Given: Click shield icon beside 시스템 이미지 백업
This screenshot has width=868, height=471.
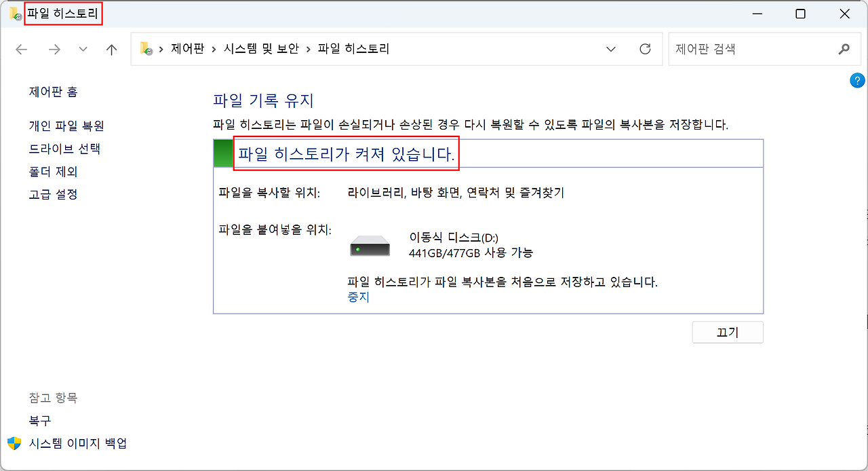Looking at the screenshot, I should click(x=14, y=443).
